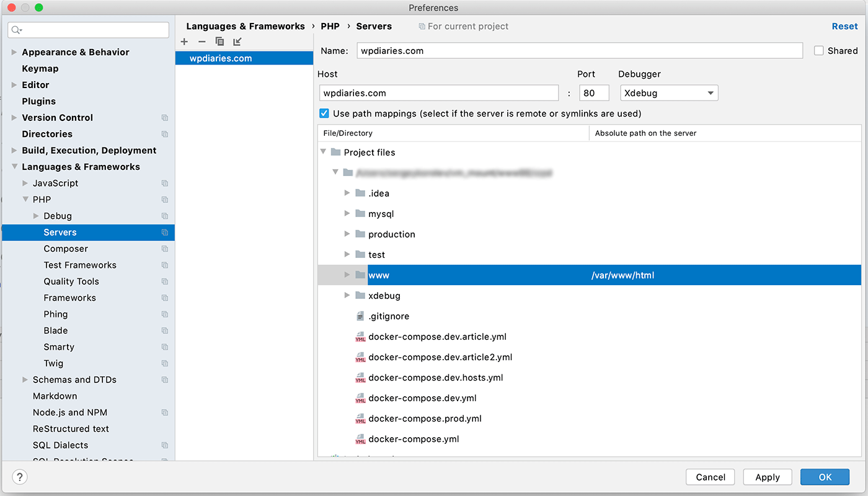Click the Apply button
The image size is (868, 496).
768,477
